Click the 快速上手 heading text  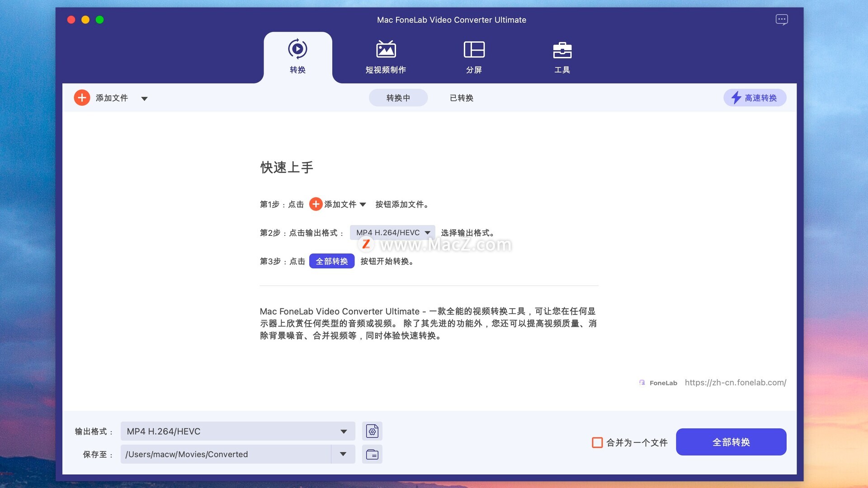pos(287,168)
